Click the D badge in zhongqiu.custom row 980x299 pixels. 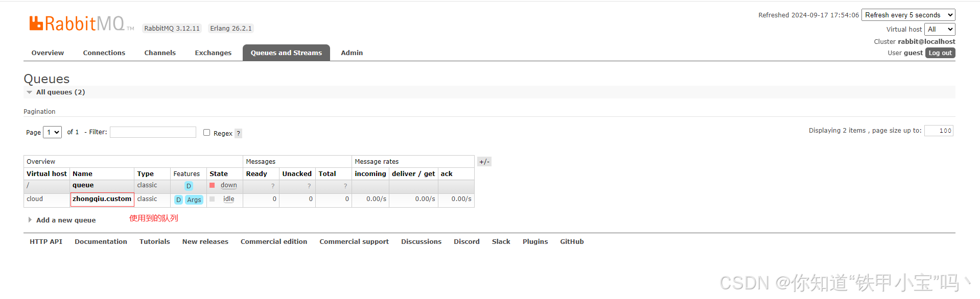(178, 200)
